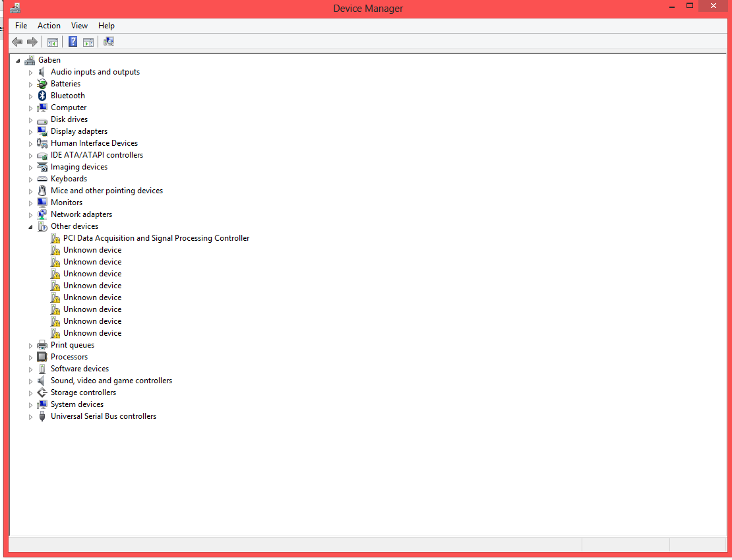Click the Keyboards category icon

(42, 179)
